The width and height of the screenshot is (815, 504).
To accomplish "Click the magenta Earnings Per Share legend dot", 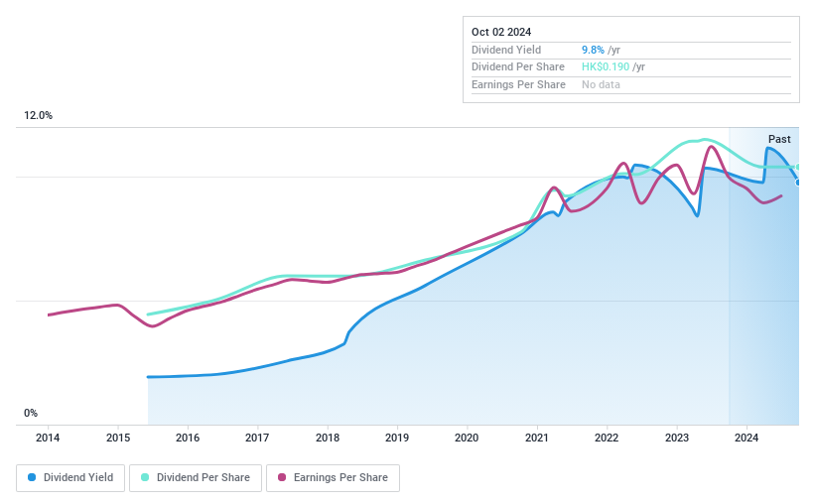I will [x=283, y=477].
